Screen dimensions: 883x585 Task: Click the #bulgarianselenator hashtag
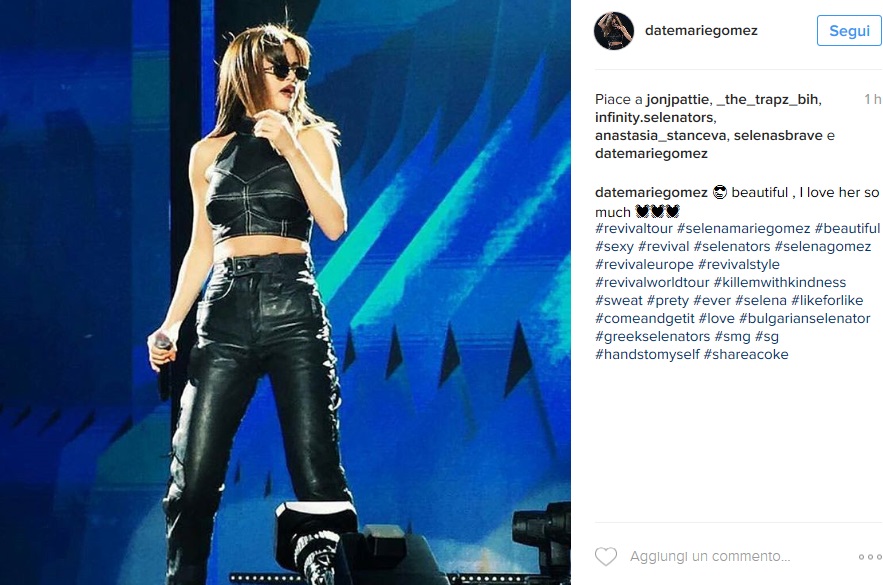804,319
